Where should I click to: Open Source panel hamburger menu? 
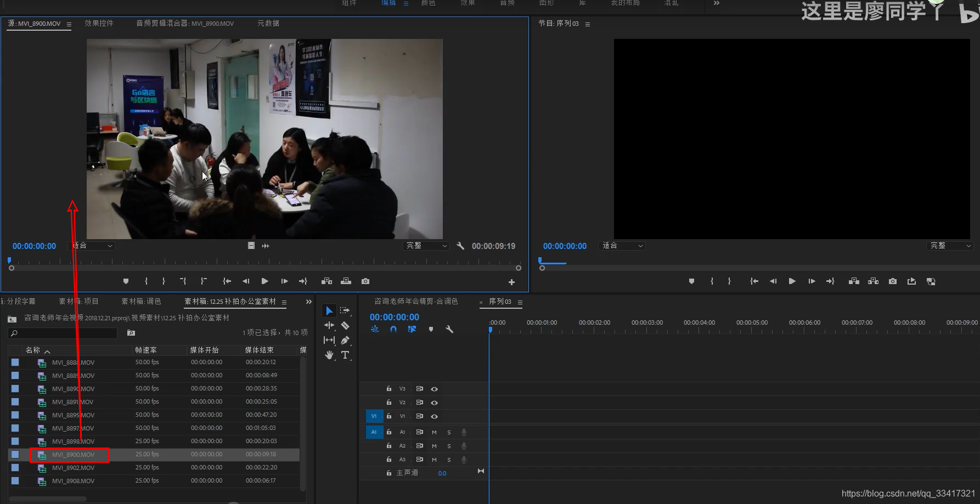click(x=69, y=24)
